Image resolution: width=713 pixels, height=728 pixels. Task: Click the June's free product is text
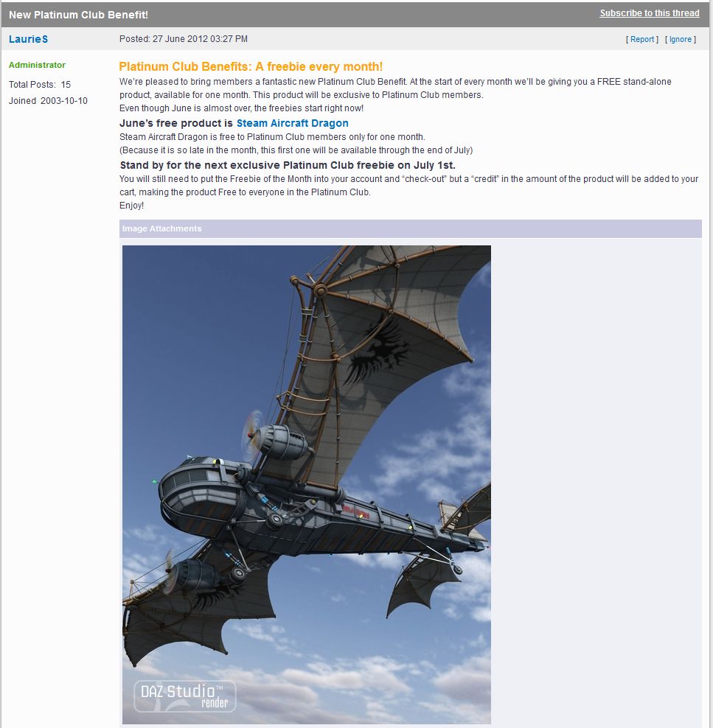click(x=176, y=123)
